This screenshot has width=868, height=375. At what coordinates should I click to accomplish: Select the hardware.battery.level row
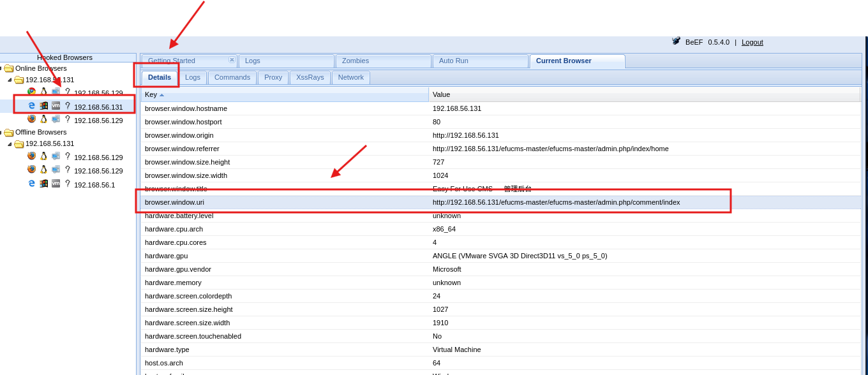click(x=500, y=216)
